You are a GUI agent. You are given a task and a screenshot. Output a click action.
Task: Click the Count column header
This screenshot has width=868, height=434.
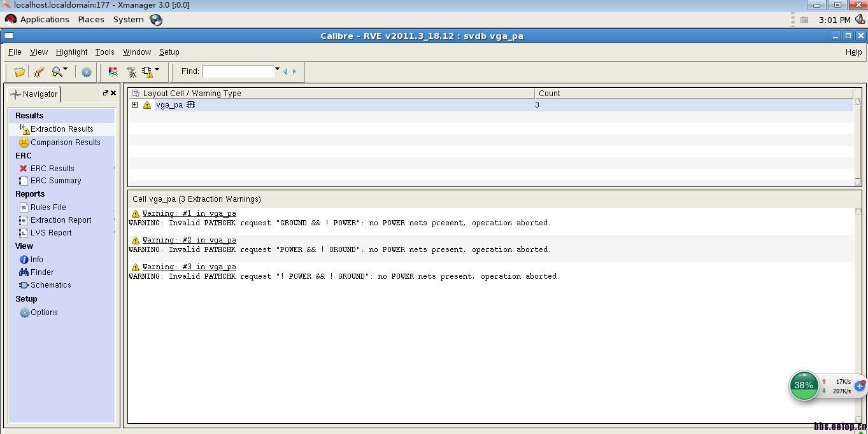tap(694, 94)
